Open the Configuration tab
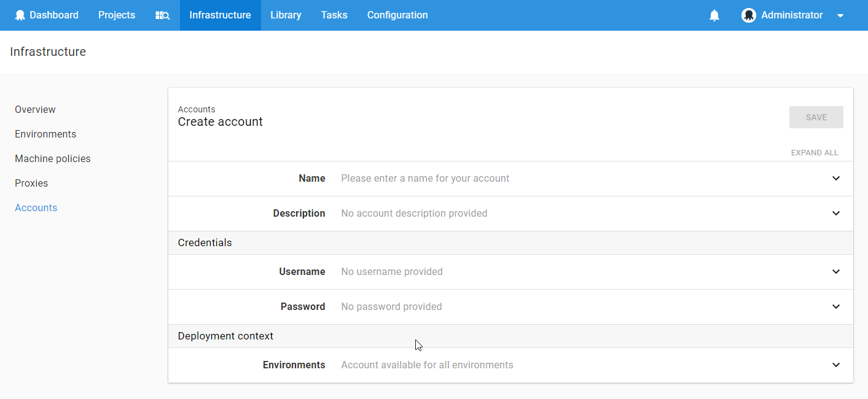 click(397, 15)
